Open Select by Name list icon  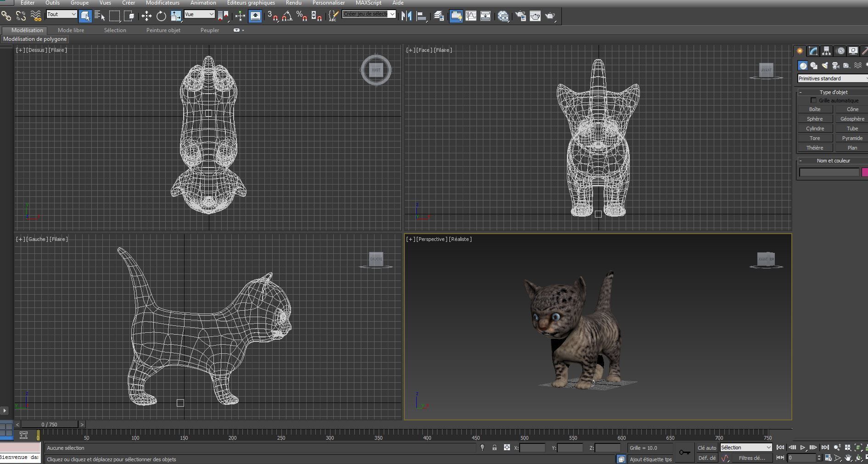pyautogui.click(x=100, y=16)
